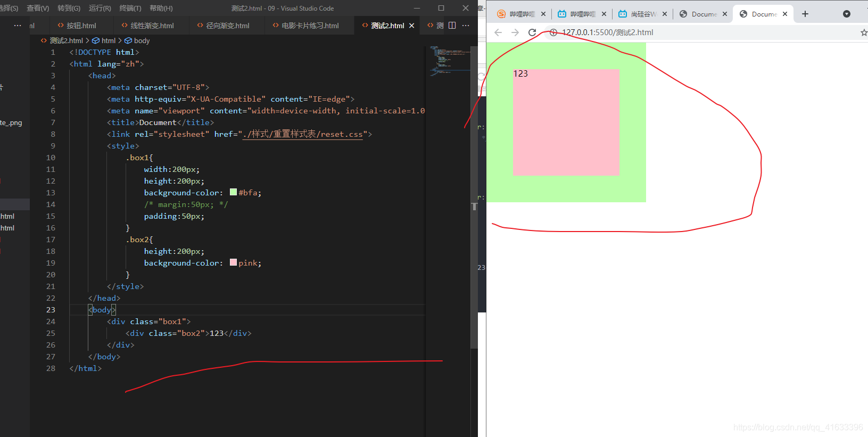Click line number 23 in the gutter

[x=51, y=310]
